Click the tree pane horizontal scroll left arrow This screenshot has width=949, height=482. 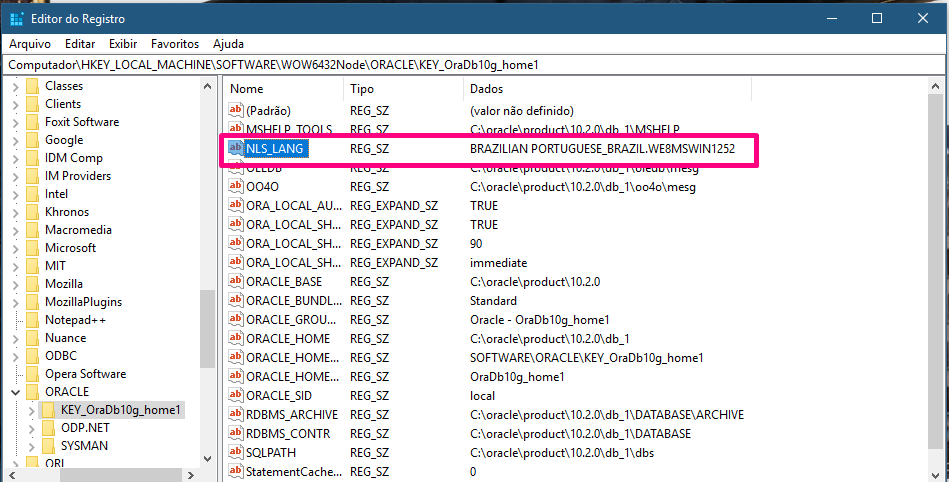point(13,475)
